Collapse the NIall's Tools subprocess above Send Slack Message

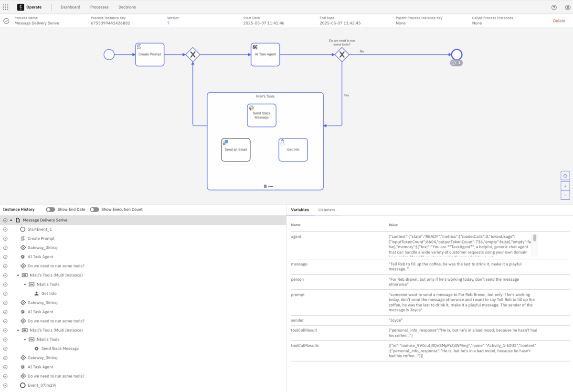[x=25, y=339]
